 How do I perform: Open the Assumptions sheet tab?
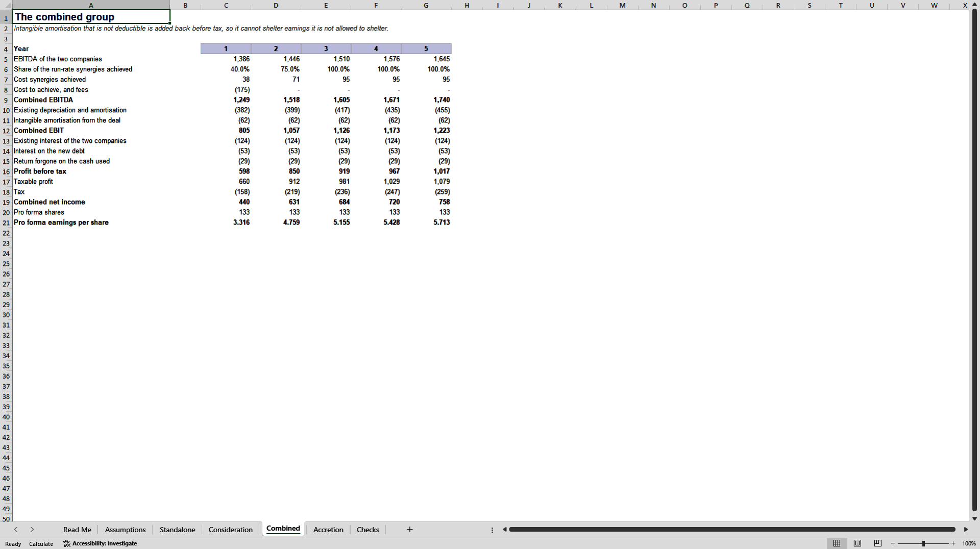click(x=125, y=530)
